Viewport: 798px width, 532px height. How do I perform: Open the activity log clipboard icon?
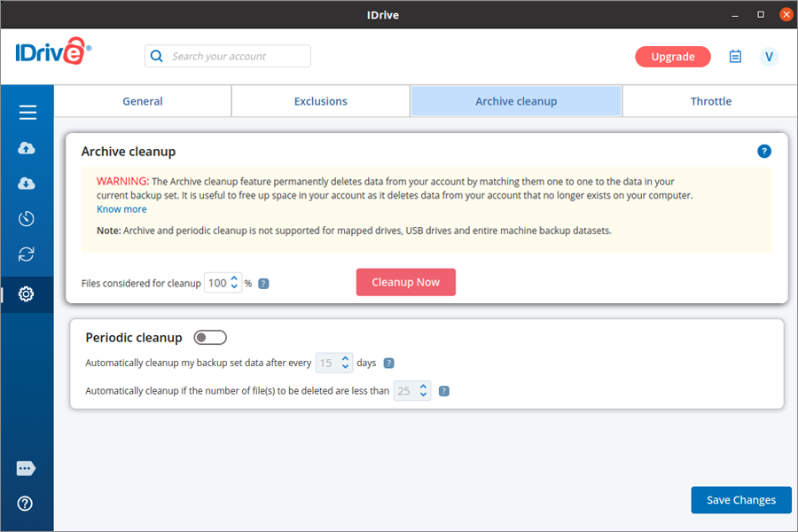click(735, 57)
